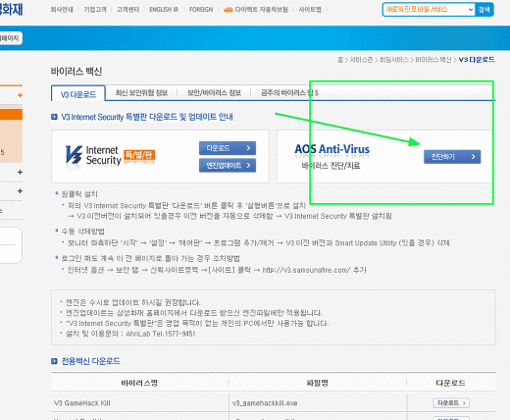Click the V3 Internet Security 다운로드 button
510x420 pixels.
pyautogui.click(x=228, y=148)
